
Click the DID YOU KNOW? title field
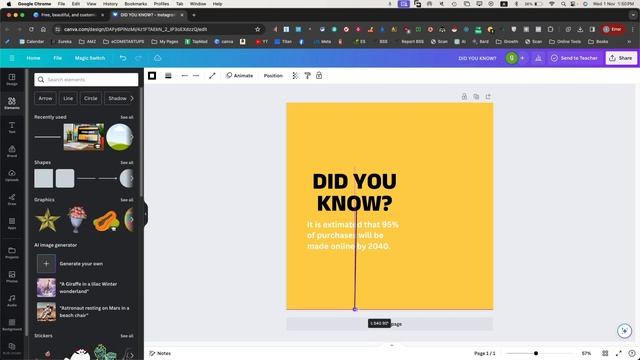coord(477,58)
